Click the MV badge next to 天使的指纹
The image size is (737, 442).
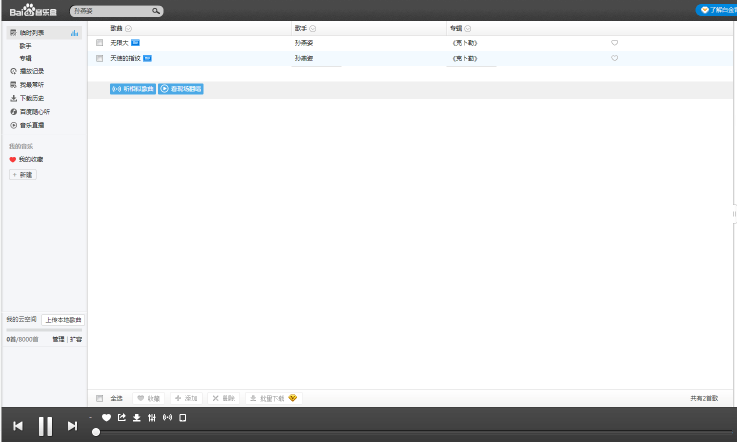pos(147,58)
